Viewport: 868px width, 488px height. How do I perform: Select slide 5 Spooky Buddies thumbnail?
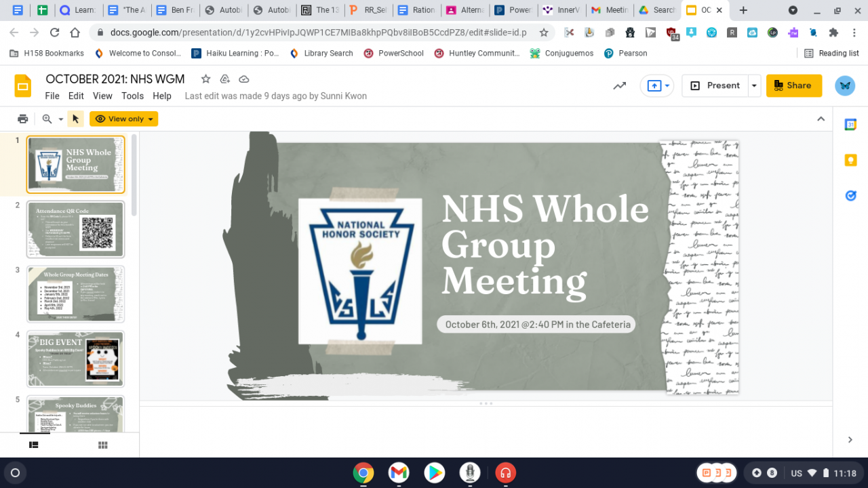75,413
